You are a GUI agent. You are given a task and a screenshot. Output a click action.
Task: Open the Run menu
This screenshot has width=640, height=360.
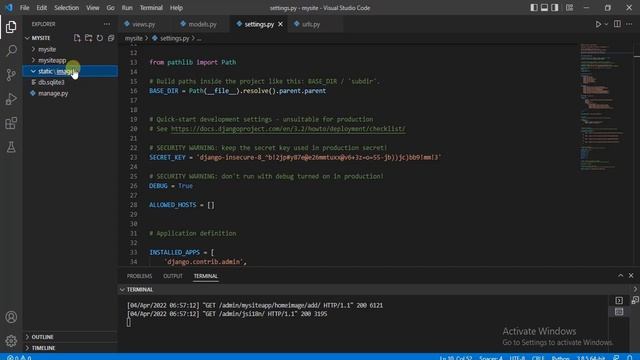tap(127, 8)
